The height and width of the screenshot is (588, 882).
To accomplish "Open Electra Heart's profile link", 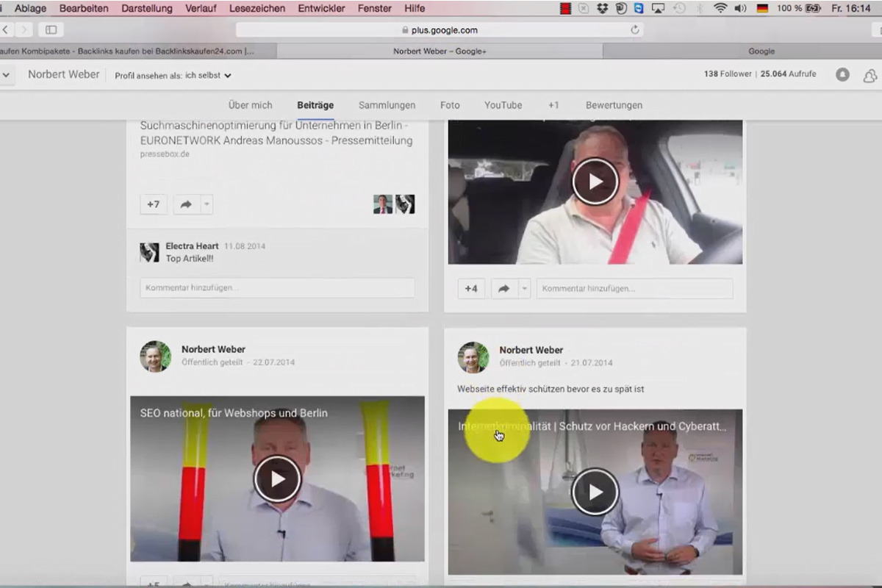I will 192,246.
